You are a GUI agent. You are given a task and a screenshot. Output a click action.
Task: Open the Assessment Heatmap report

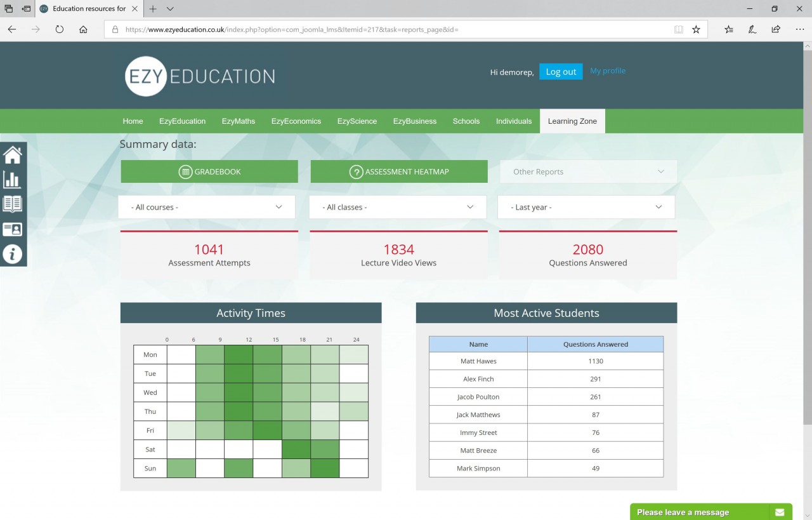[x=399, y=171]
